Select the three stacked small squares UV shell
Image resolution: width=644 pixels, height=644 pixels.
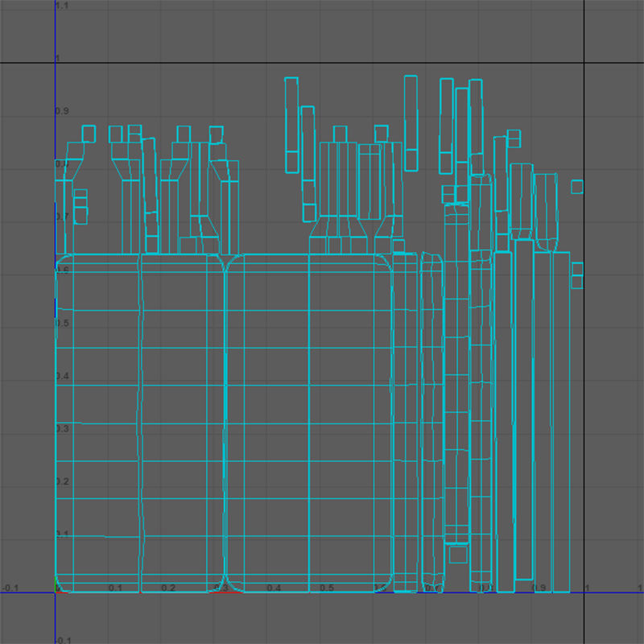80,207
